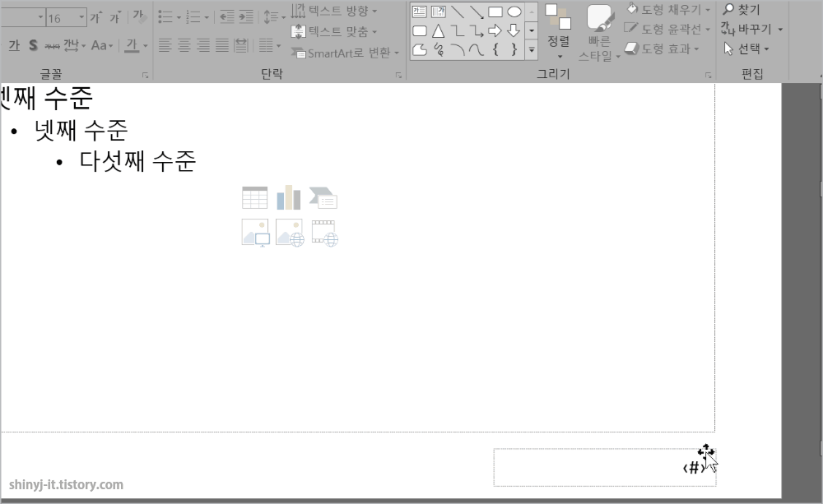Open 빠른 스타일 quick styles
Viewport: 823px width, 504px height.
point(599,33)
